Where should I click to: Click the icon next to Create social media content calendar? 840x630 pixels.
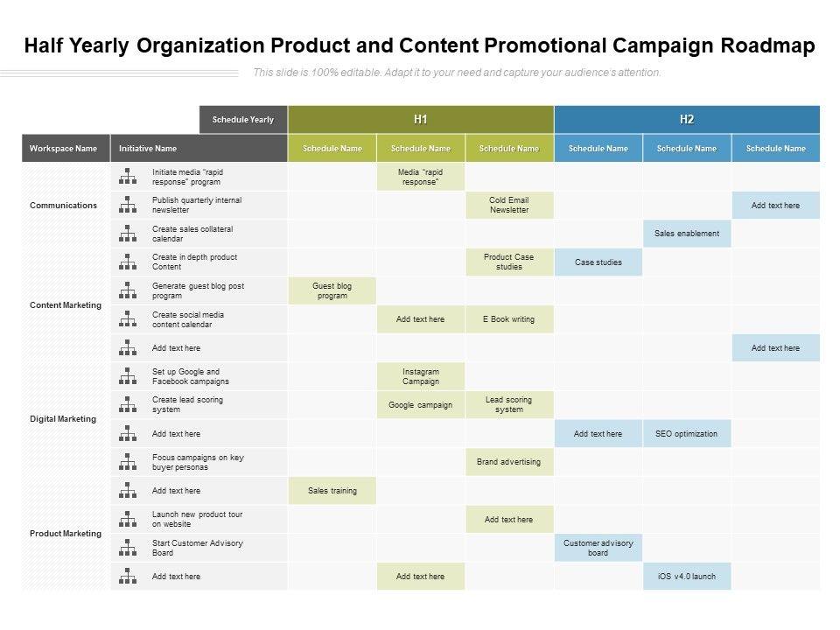click(129, 319)
